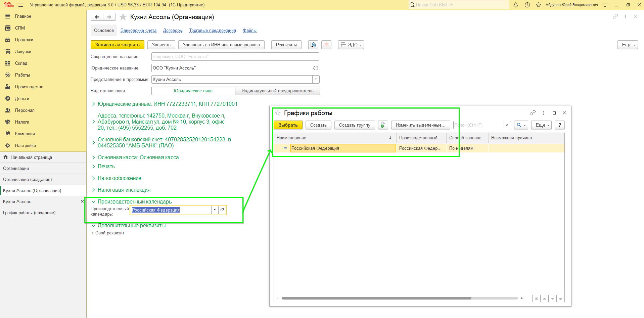Add Графики работы dialog to favorites

click(278, 113)
